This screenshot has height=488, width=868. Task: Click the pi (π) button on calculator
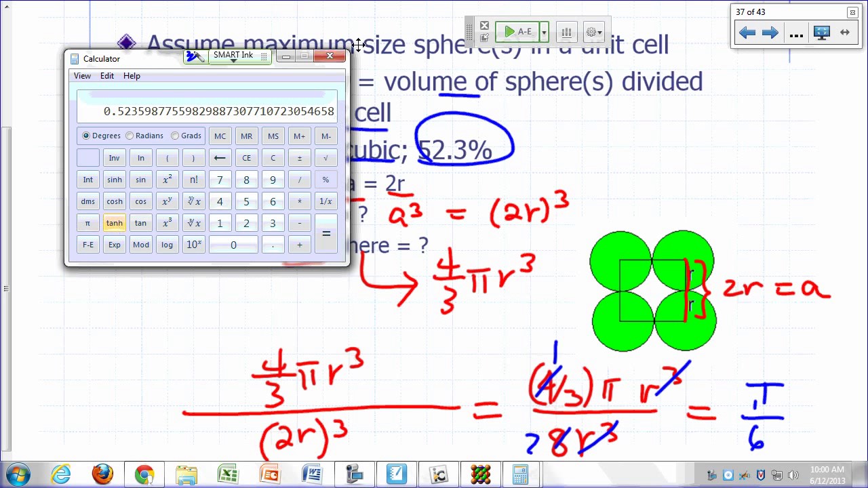[x=87, y=223]
